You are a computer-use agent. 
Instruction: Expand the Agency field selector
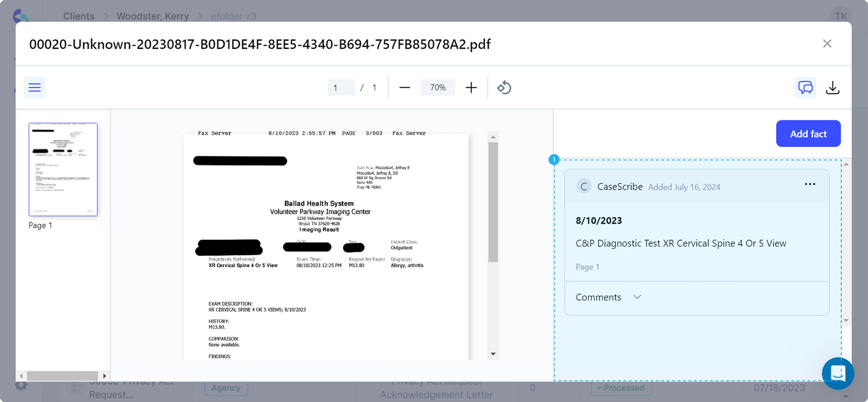pos(226,388)
